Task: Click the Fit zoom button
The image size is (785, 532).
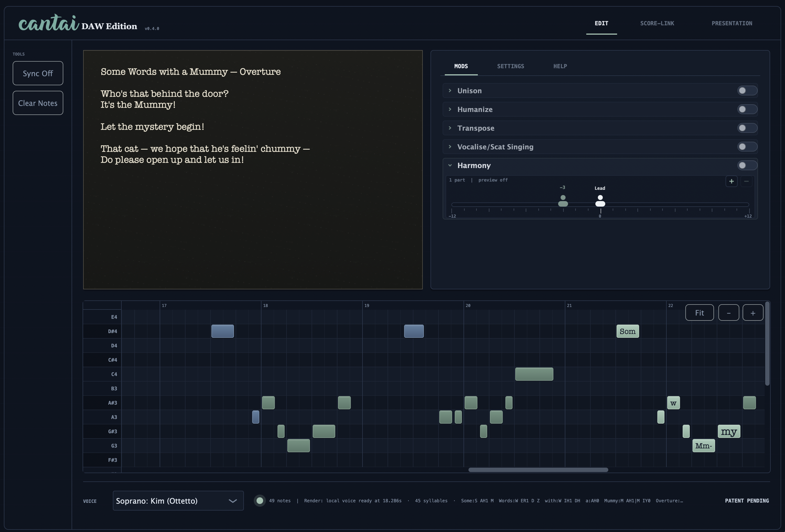Action: (x=700, y=312)
